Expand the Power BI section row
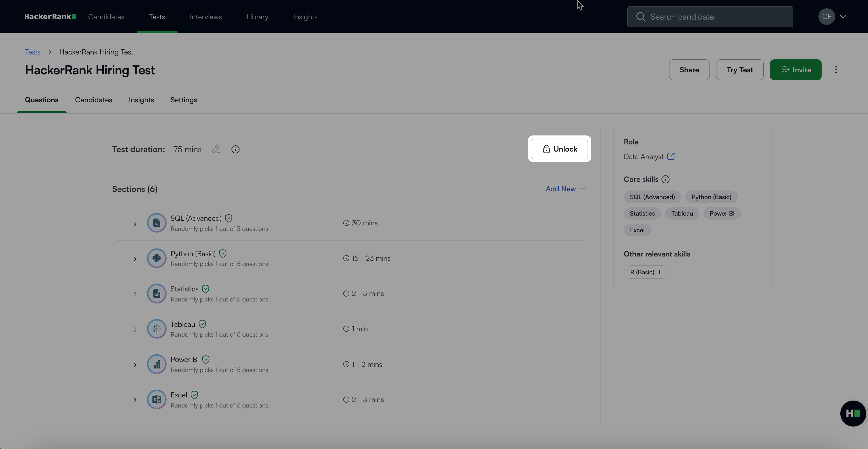This screenshot has width=868, height=449. [x=135, y=365]
